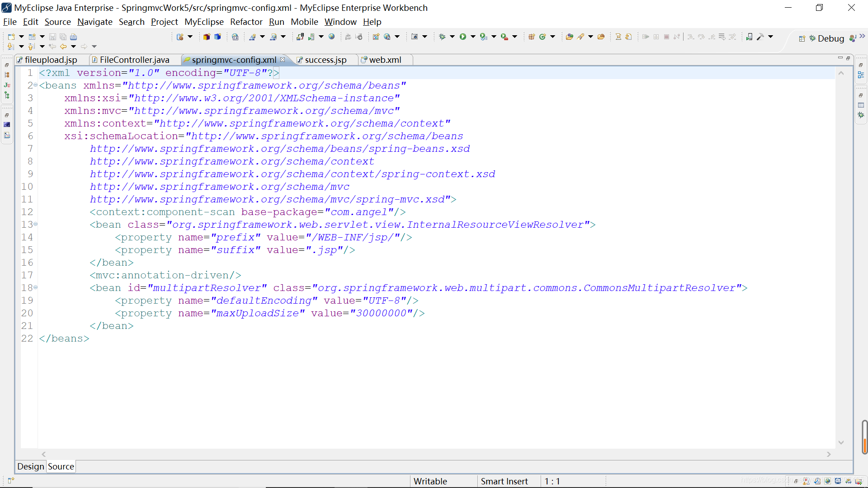
Task: Click the globe web browser icon
Action: coord(331,37)
